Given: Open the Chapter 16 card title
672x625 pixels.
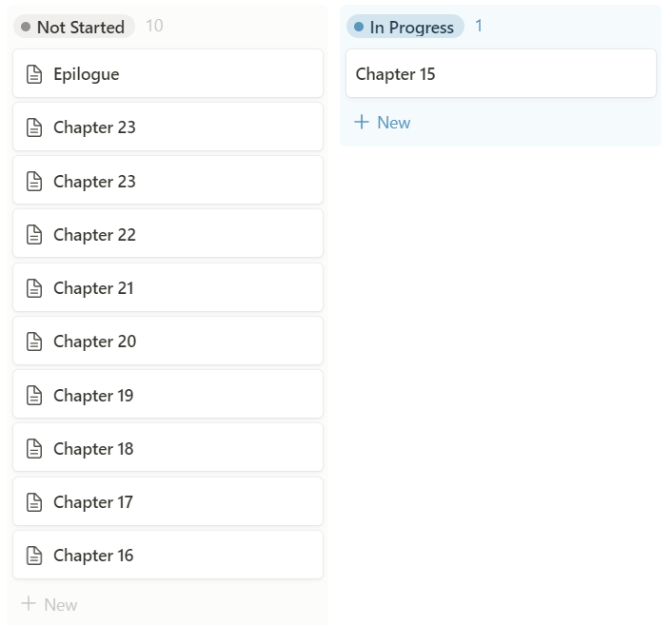Looking at the screenshot, I should click(x=94, y=556).
